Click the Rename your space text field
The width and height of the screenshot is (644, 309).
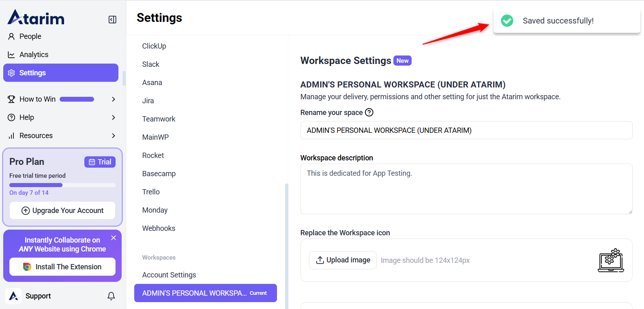tap(466, 130)
